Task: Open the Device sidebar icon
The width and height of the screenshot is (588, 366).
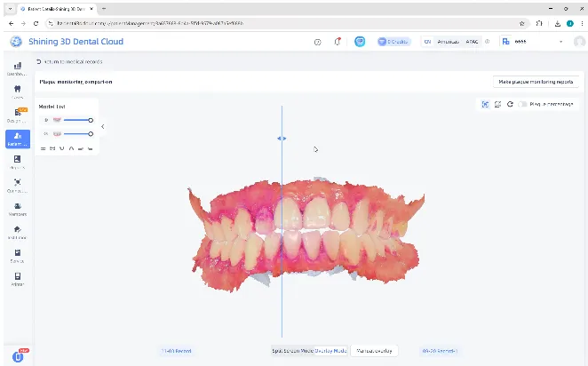Action: point(17,256)
